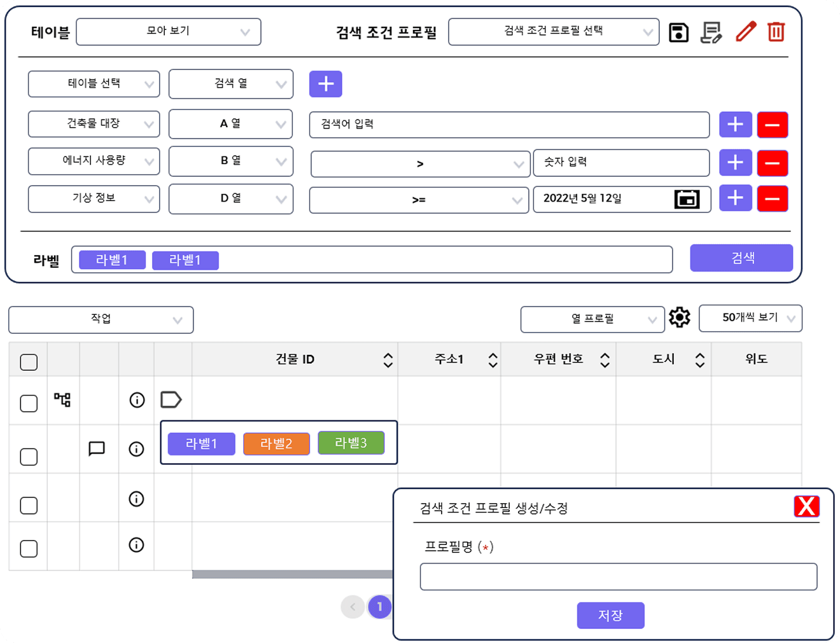Screen dimensions: 840x643
Task: Click the 숫자 입력 number field
Action: point(622,163)
